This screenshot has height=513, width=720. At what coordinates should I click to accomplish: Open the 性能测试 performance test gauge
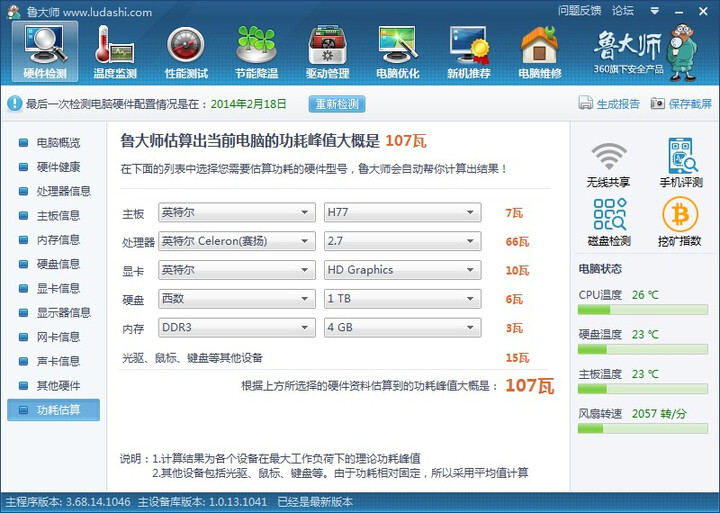(186, 51)
